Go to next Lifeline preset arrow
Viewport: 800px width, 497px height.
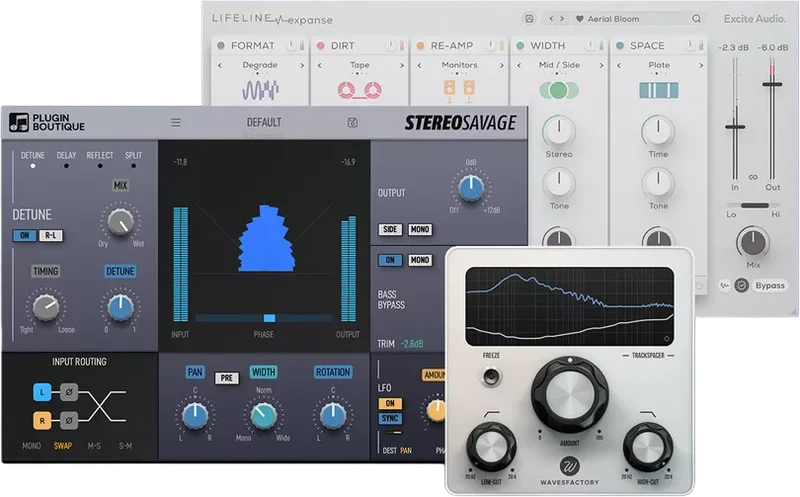coord(562,19)
